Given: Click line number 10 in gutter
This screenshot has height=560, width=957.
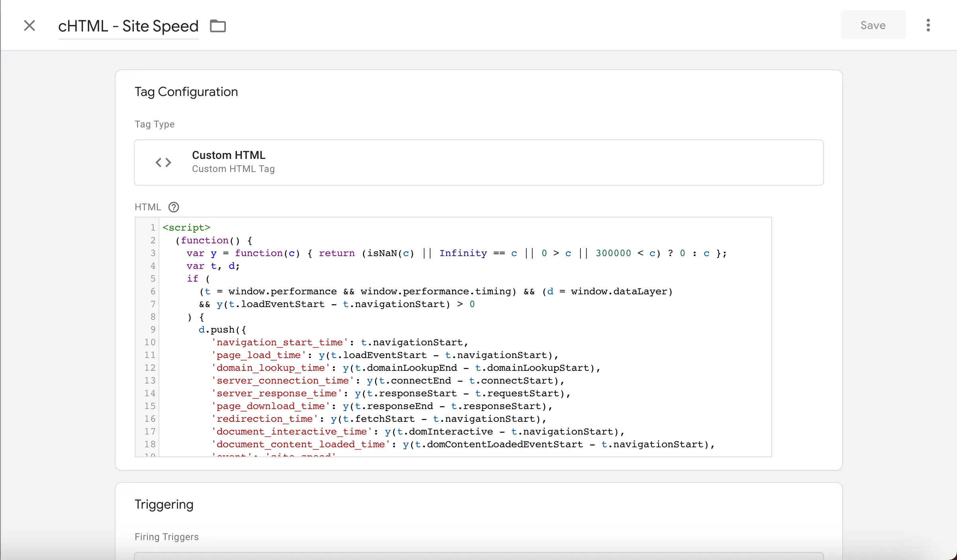Looking at the screenshot, I should tap(150, 342).
